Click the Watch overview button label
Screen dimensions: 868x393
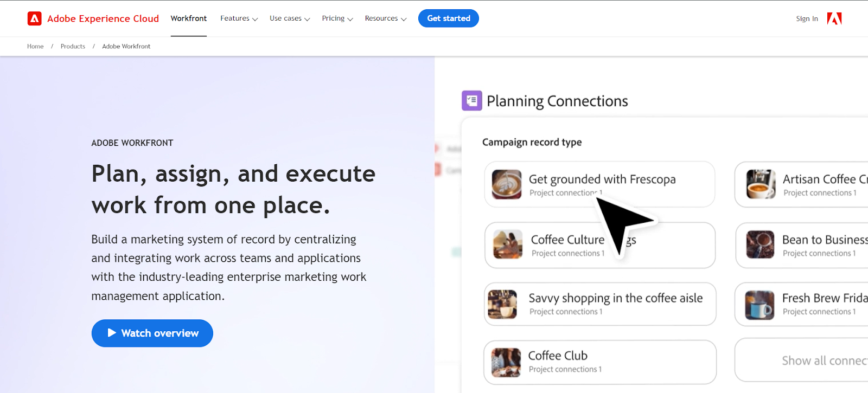pyautogui.click(x=160, y=333)
